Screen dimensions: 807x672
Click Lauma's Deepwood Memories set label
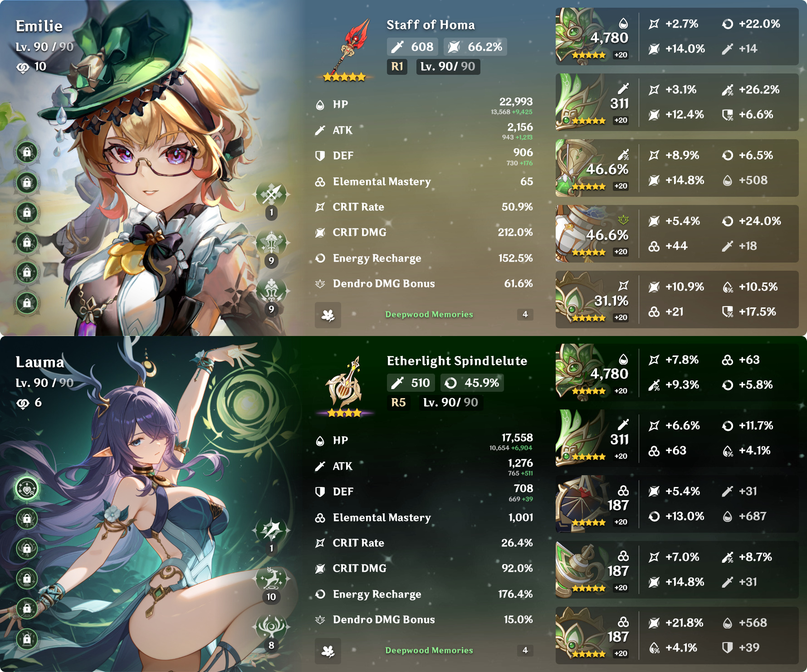pos(429,650)
